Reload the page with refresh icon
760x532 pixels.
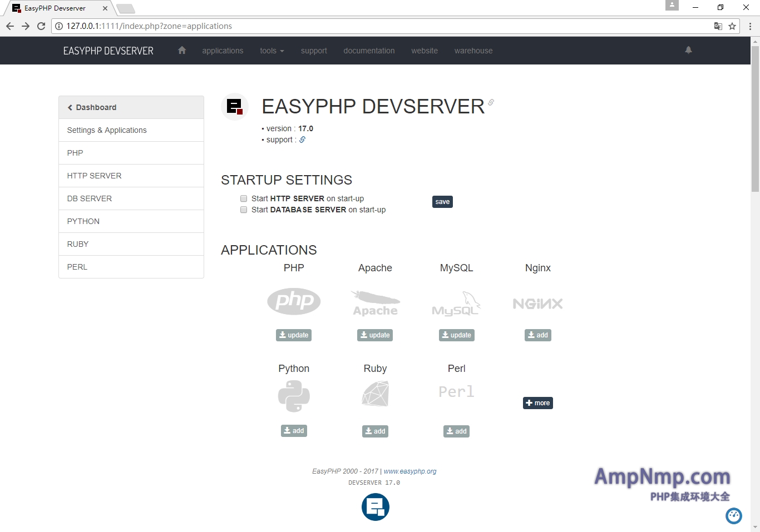[41, 26]
